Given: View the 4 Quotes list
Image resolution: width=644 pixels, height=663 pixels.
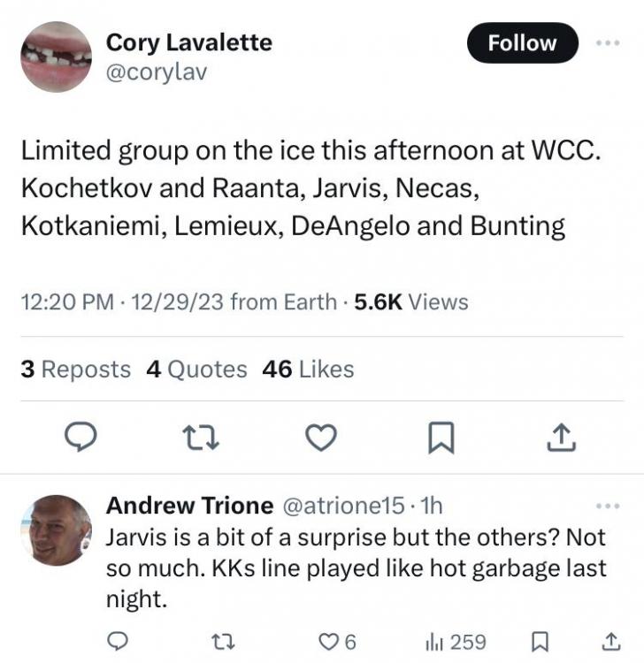Looking at the screenshot, I should click(196, 369).
